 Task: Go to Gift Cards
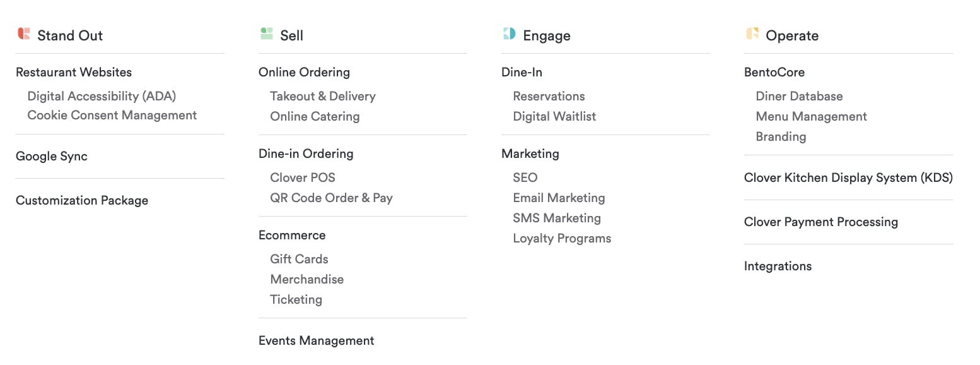tap(299, 259)
